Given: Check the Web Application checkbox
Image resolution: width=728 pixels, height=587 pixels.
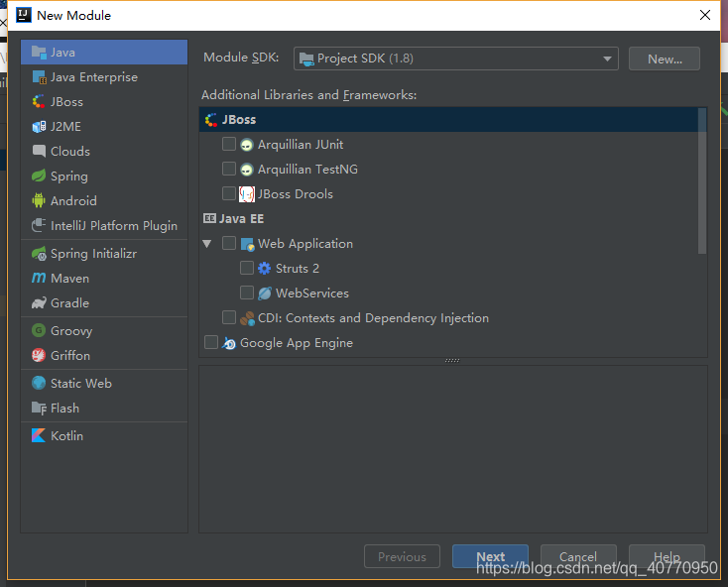Looking at the screenshot, I should click(229, 243).
